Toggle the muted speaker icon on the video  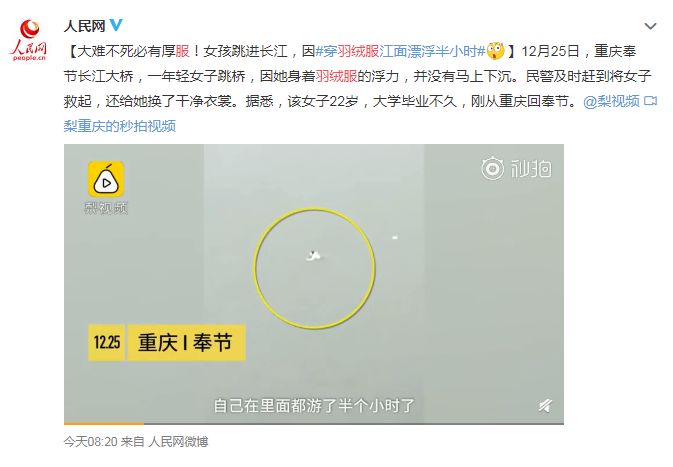545,405
